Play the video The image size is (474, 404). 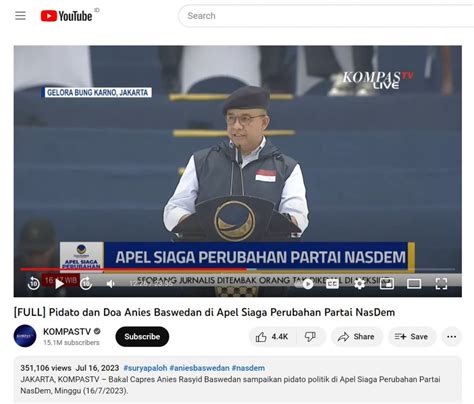tap(60, 284)
